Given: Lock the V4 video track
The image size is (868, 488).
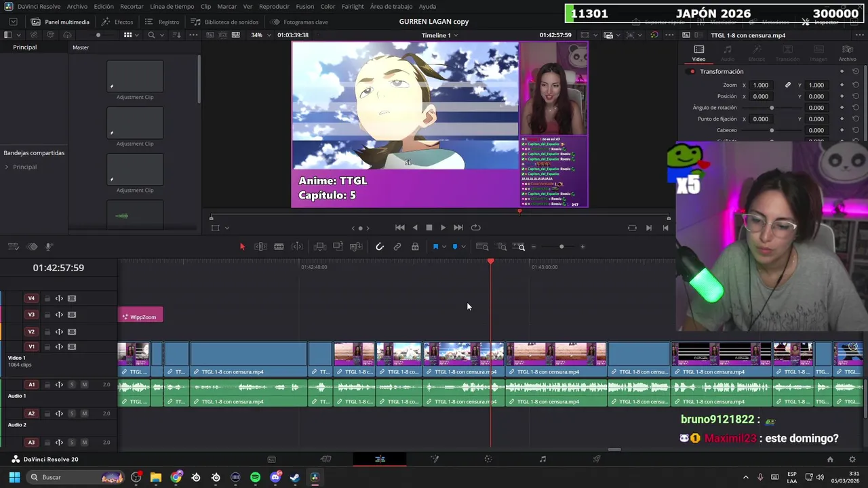Looking at the screenshot, I should click(x=47, y=299).
